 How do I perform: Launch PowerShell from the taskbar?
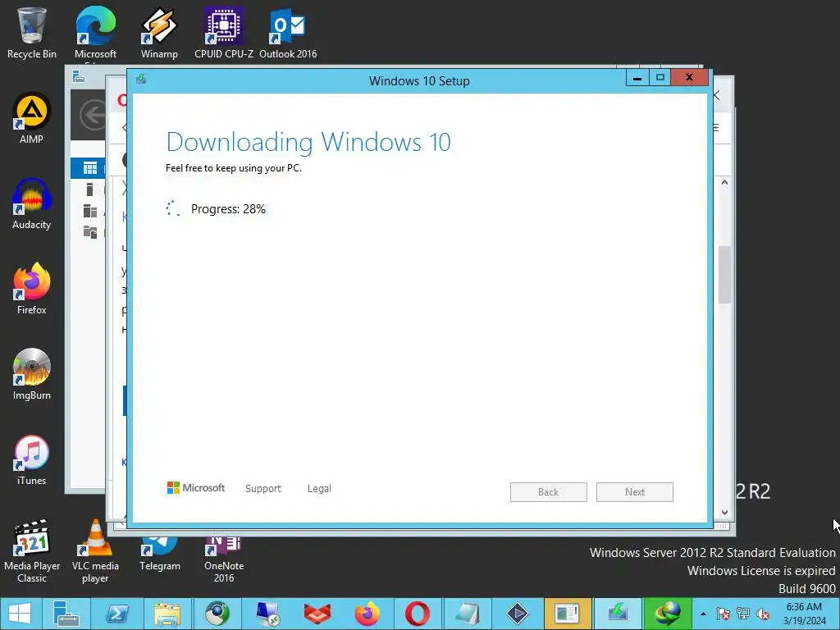(116, 614)
